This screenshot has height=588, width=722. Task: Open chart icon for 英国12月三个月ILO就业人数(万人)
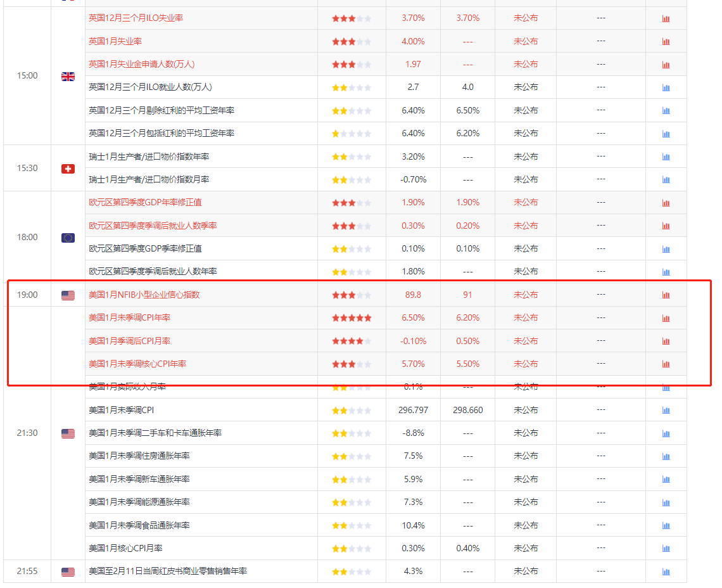click(666, 87)
